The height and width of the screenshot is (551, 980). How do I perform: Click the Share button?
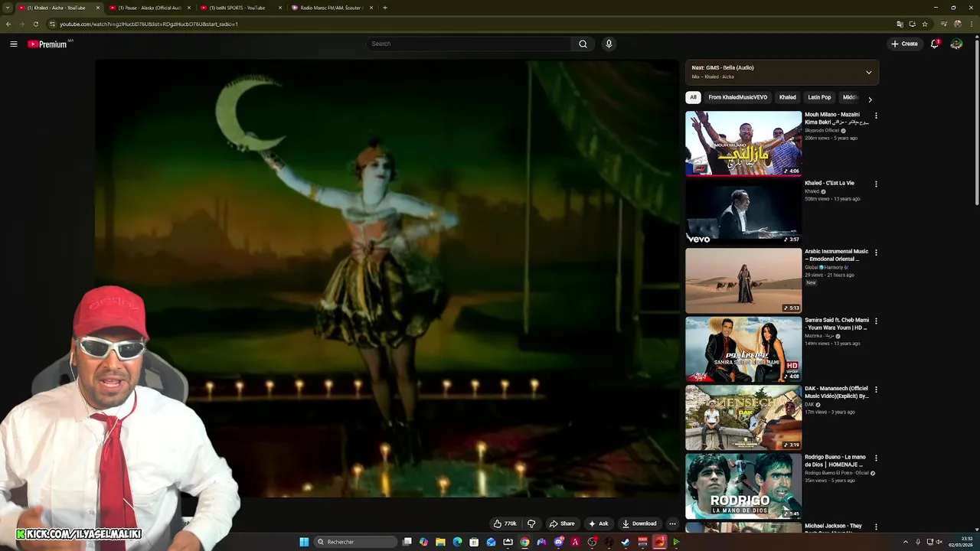(x=562, y=523)
